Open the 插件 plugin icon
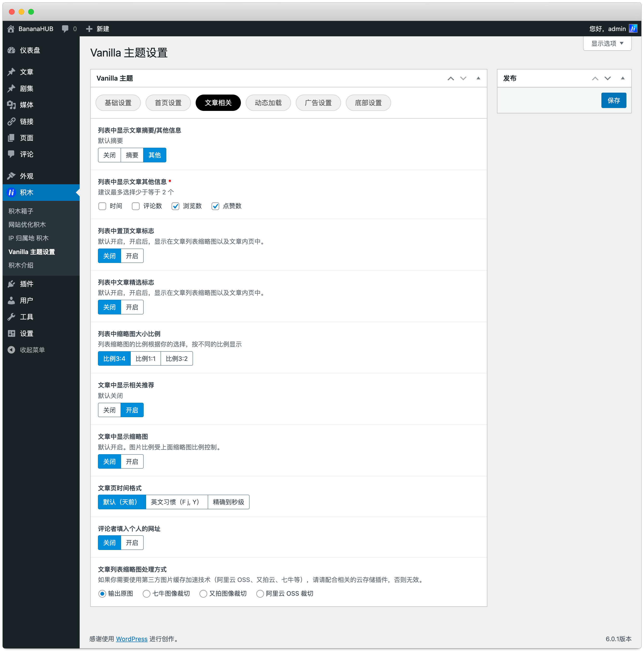This screenshot has width=644, height=651. [x=12, y=284]
